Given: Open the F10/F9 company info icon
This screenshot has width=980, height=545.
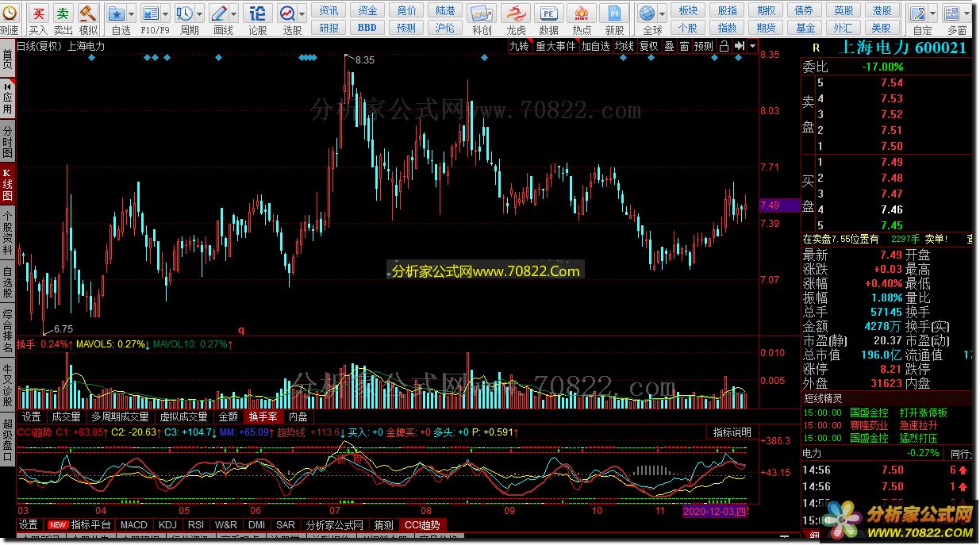Looking at the screenshot, I should click(x=149, y=13).
